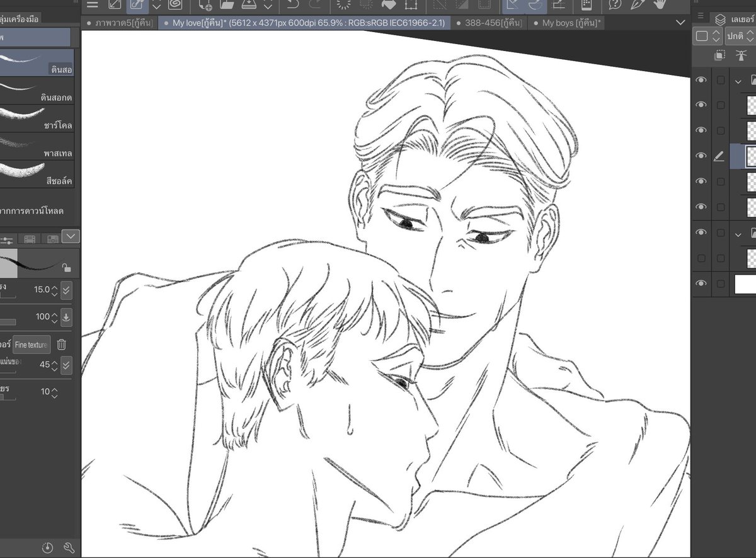756x558 pixels.
Task: Switch to 388-456[กู้คืน] canvas tab
Action: (488, 23)
